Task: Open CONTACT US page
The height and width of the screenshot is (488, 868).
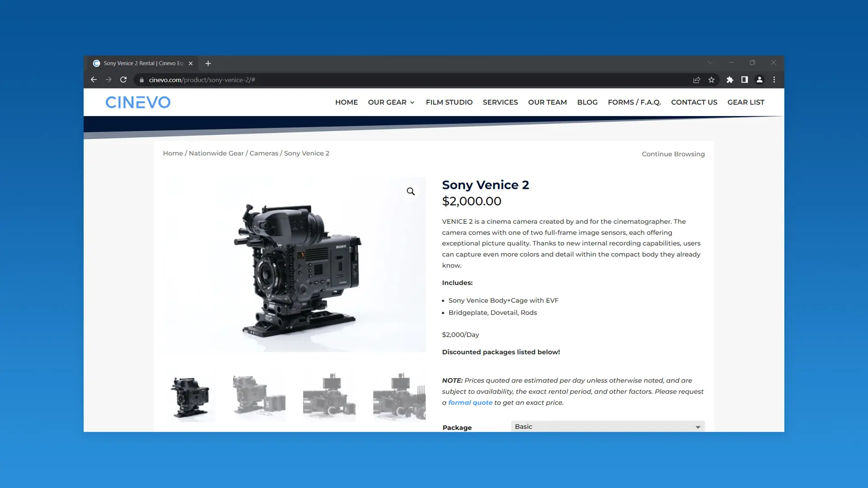Action: (694, 102)
